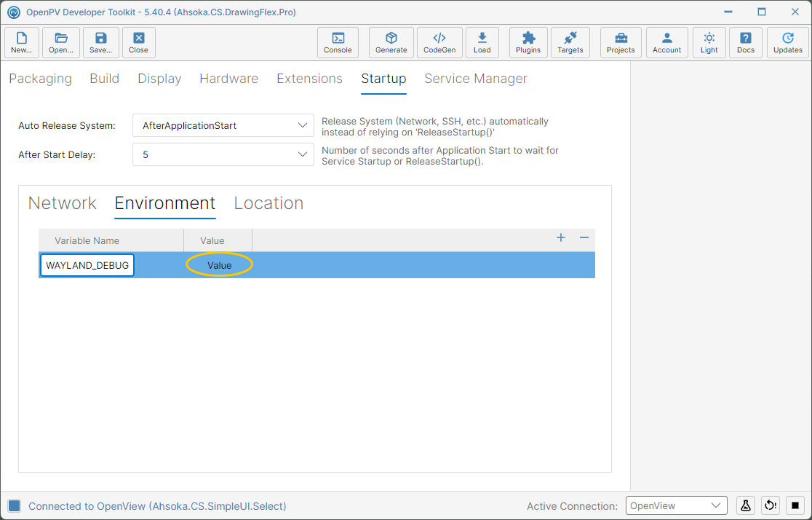
Task: Open a project file
Action: coord(61,42)
